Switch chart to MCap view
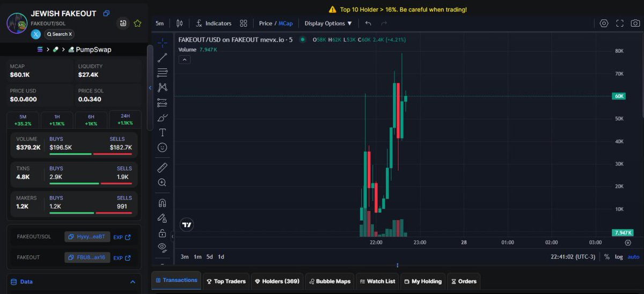 [x=286, y=24]
